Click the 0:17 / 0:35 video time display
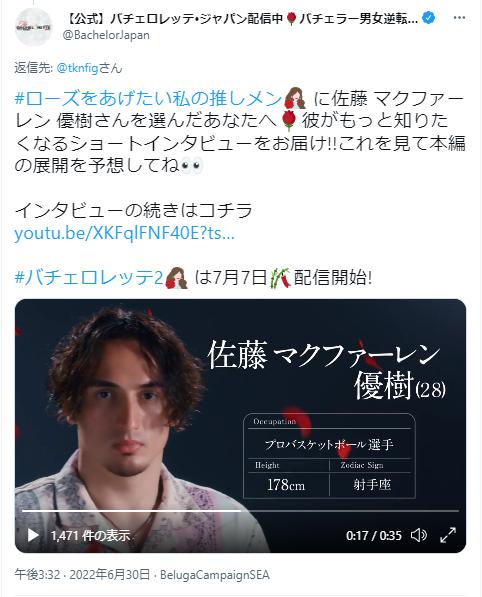This screenshot has width=482, height=597. (x=373, y=535)
